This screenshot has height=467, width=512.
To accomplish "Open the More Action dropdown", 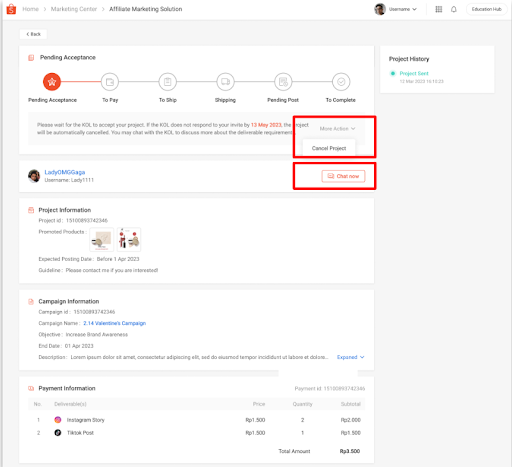I will (x=337, y=129).
